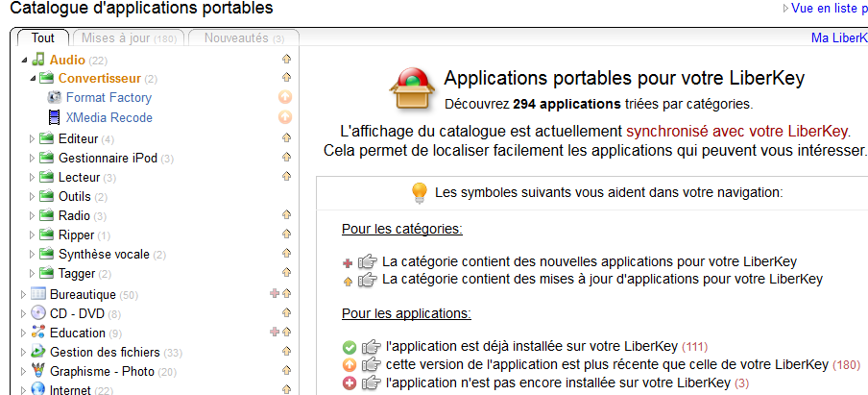Viewport: 868px width, 395px height.
Task: Switch to the Mises à jour tab
Action: [x=128, y=38]
